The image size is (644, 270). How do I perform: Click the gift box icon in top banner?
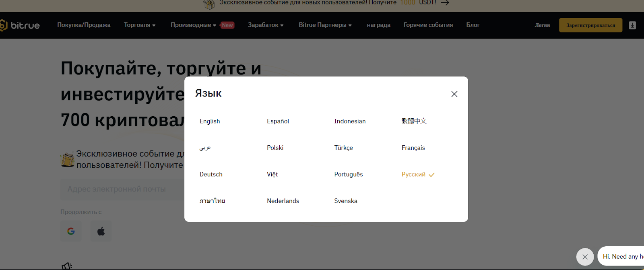[209, 4]
